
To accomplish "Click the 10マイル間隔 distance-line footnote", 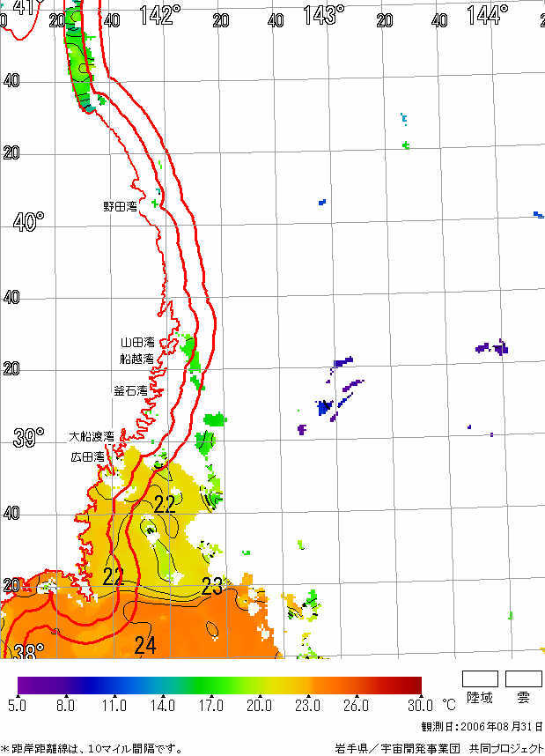I will tap(92, 749).
